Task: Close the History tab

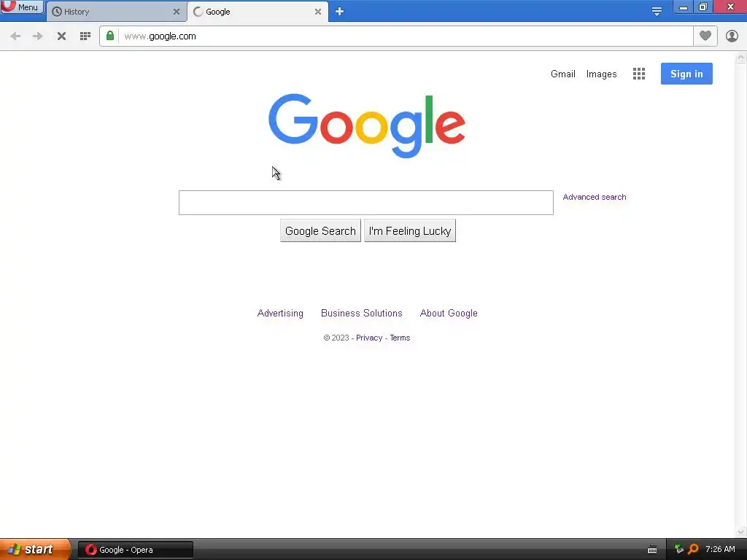Action: point(177,12)
